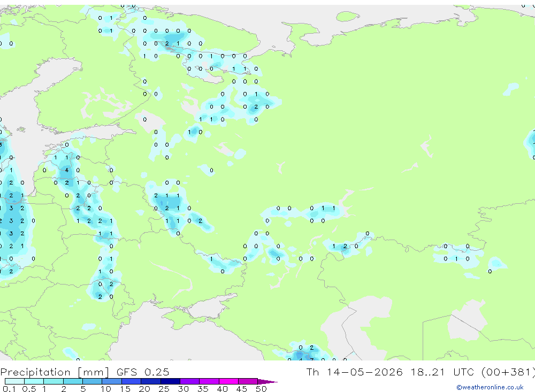535x392 pixels.
Task: Click the '0.1' legend scale label
Action: coord(9,389)
